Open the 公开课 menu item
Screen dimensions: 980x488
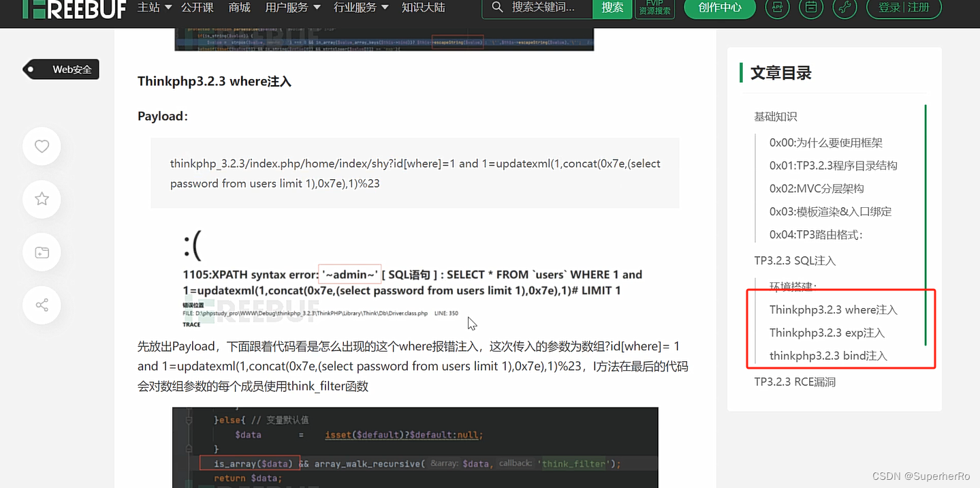click(x=197, y=7)
